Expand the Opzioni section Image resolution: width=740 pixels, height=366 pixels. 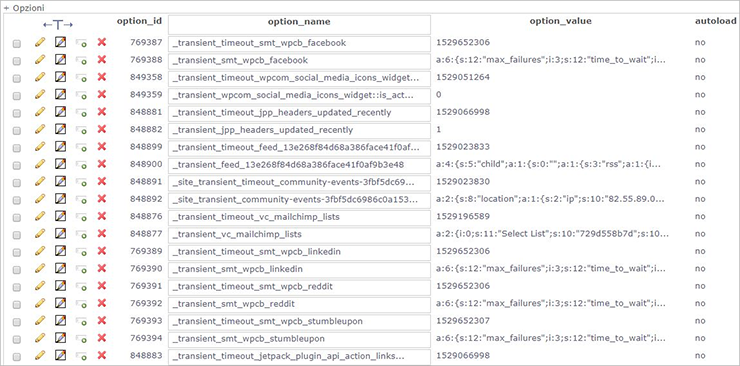tap(25, 8)
